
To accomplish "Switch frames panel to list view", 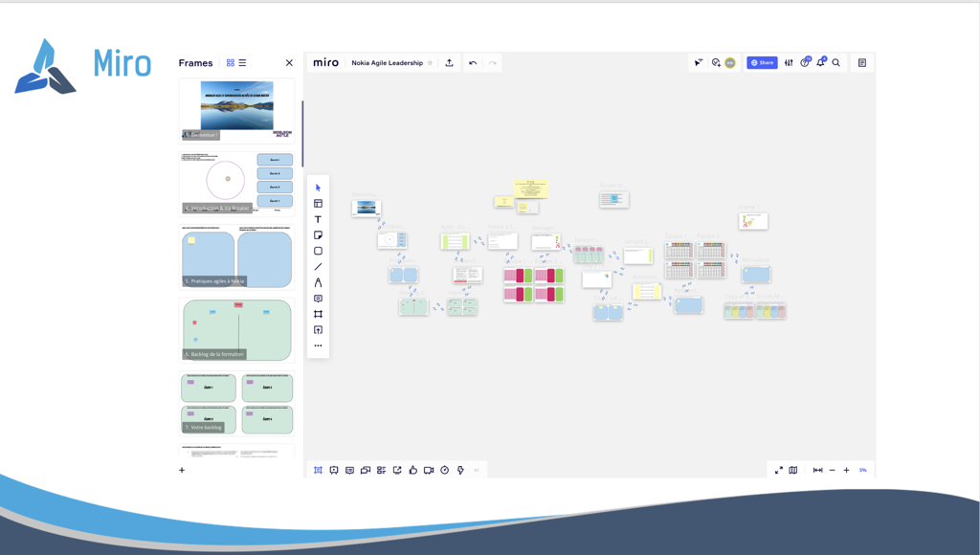I will coord(242,63).
